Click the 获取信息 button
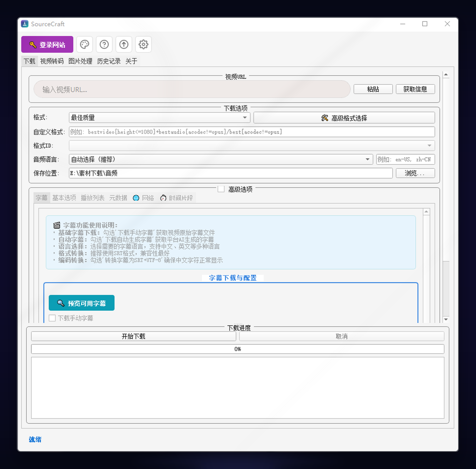Screen dimensions: 476x469 click(x=415, y=89)
